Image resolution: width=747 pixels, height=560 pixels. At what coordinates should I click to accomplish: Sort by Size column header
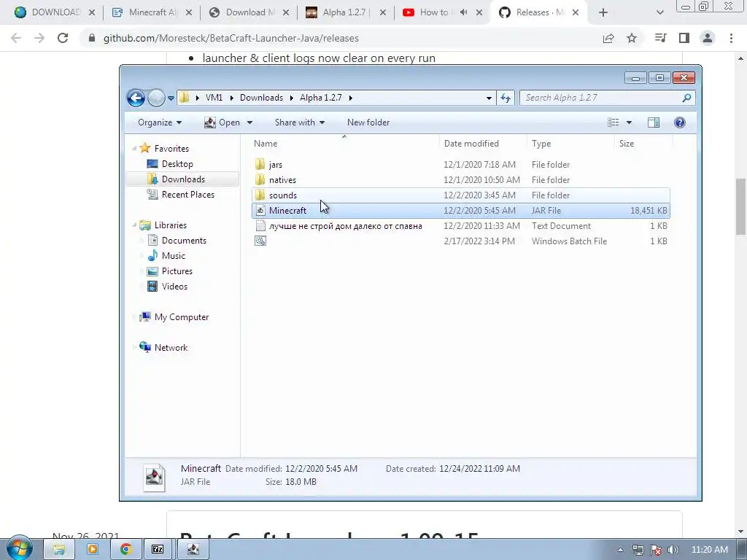[627, 144]
